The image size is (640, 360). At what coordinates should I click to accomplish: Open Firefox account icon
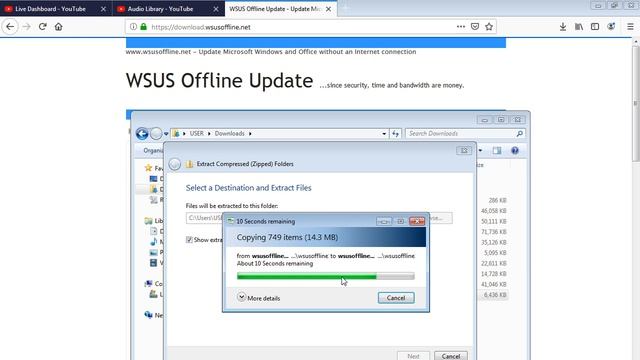(611, 27)
